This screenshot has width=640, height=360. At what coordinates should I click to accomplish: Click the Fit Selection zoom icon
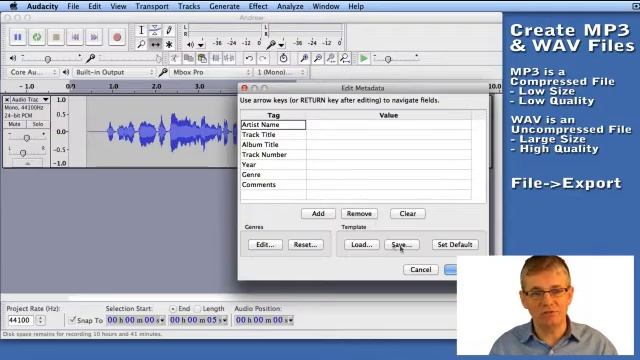coord(331,58)
